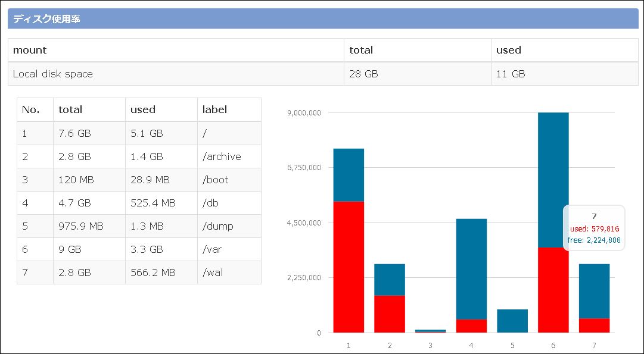Viewport: 644px width, 354px height.
Task: Click blue free segment of bar 4
Action: click(x=471, y=269)
